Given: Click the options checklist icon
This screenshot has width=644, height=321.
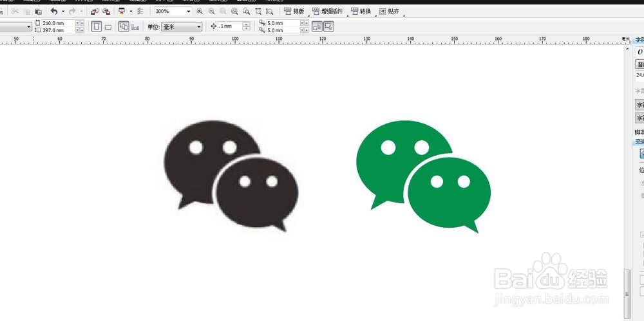Looking at the screenshot, I should [140, 11].
